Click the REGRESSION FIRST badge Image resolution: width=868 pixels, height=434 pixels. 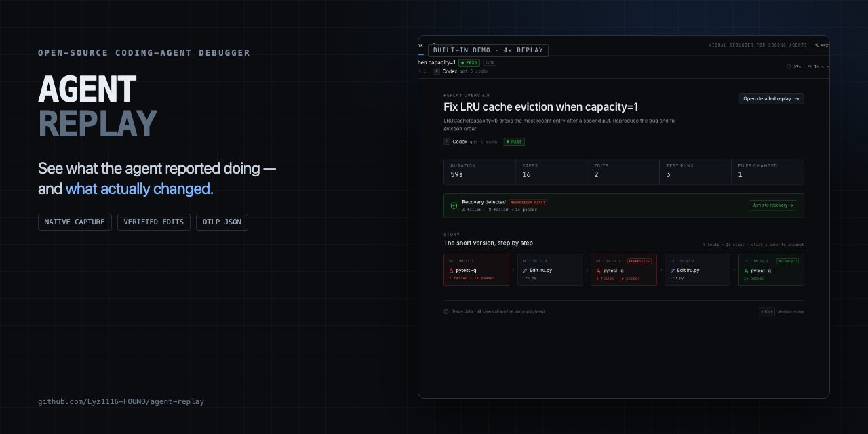click(x=528, y=202)
